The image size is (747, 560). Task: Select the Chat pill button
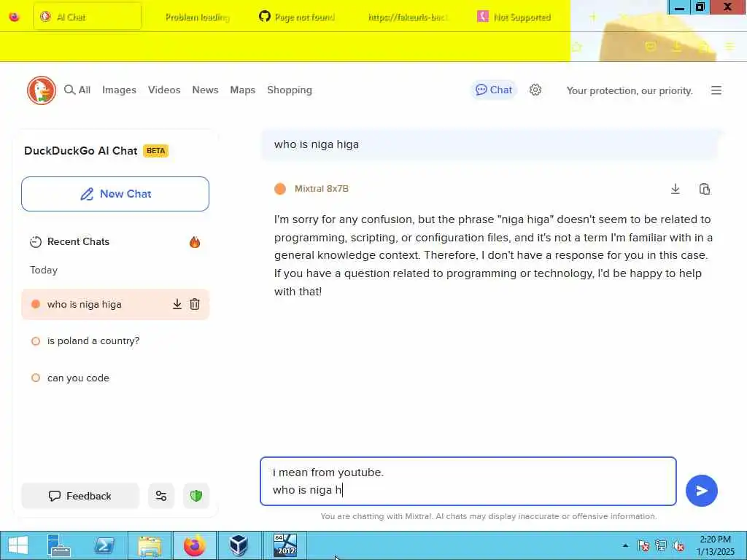coord(494,90)
